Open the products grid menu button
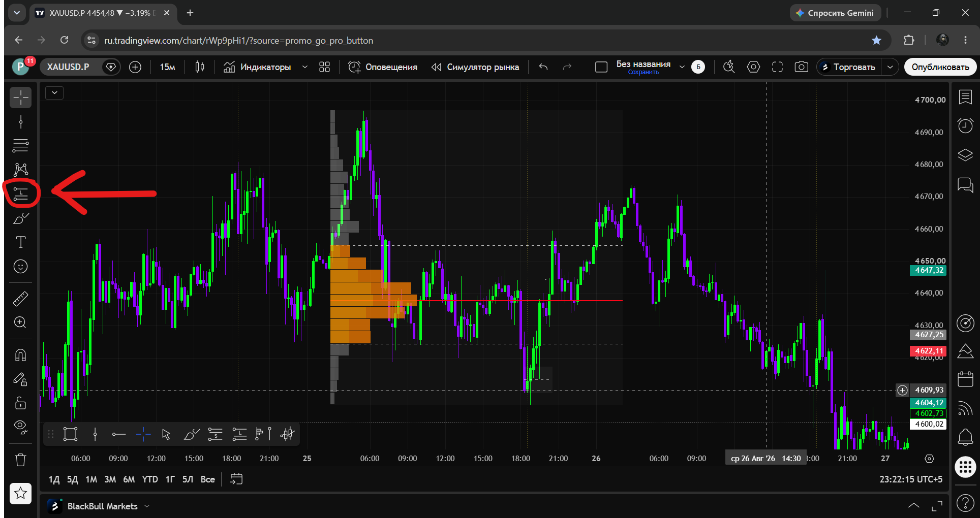Screen dimensions: 980x518 tap(965, 467)
